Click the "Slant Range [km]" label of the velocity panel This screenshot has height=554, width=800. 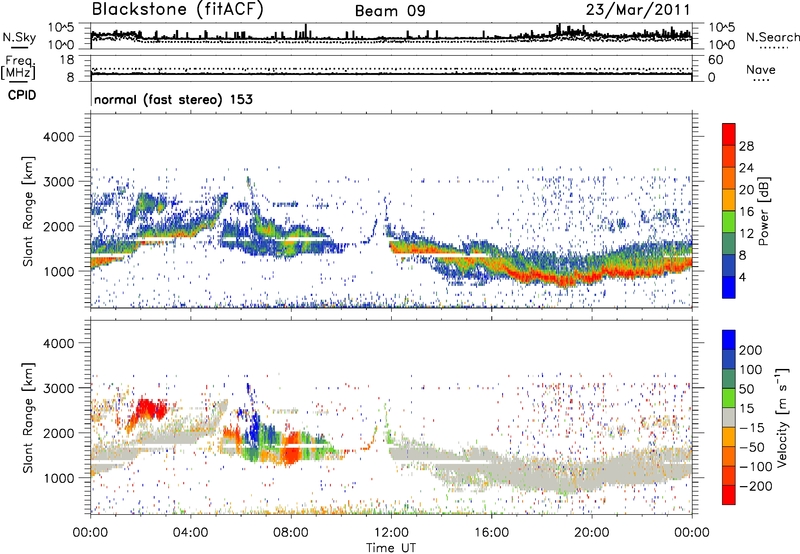coord(28,418)
